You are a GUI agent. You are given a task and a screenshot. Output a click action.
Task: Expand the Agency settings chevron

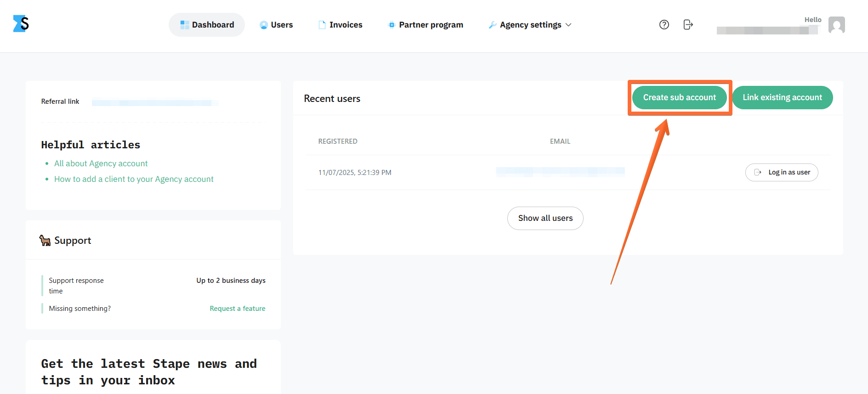tap(568, 25)
